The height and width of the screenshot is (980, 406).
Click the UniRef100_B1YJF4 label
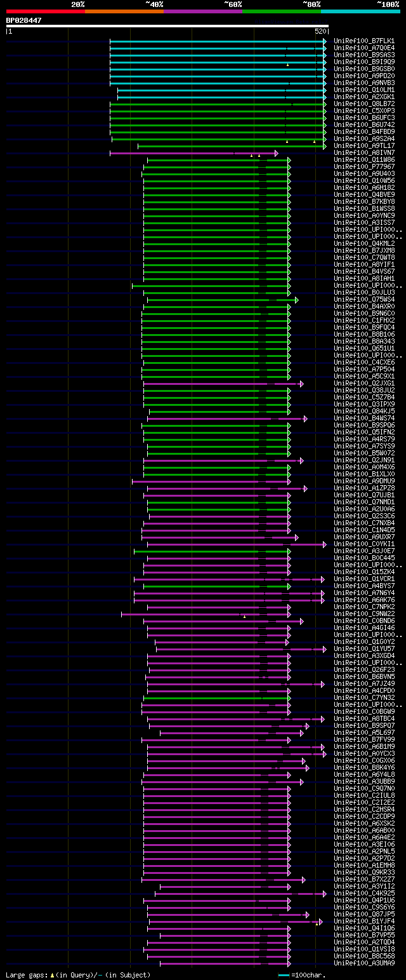pos(364,921)
